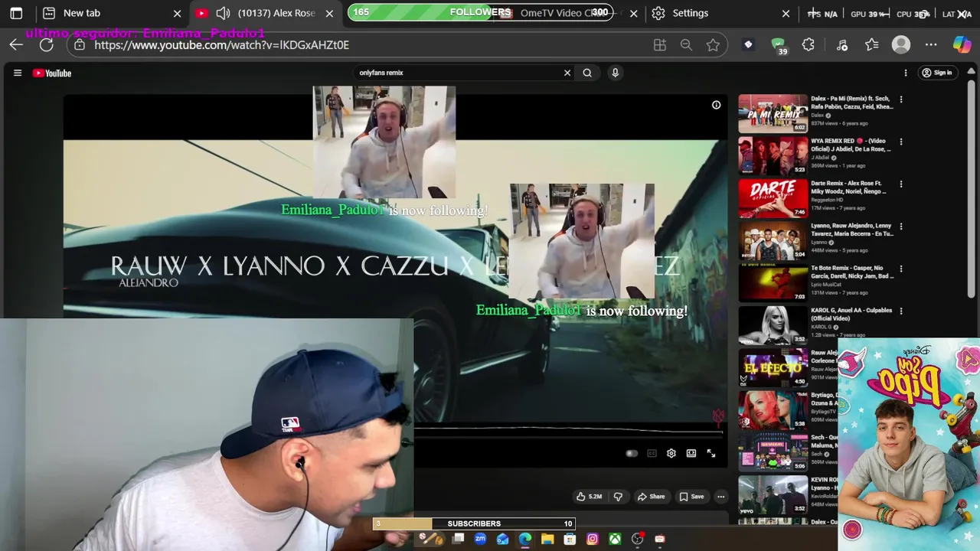Click the YouTube search magnifier button
This screenshot has width=980, height=551.
point(587,73)
